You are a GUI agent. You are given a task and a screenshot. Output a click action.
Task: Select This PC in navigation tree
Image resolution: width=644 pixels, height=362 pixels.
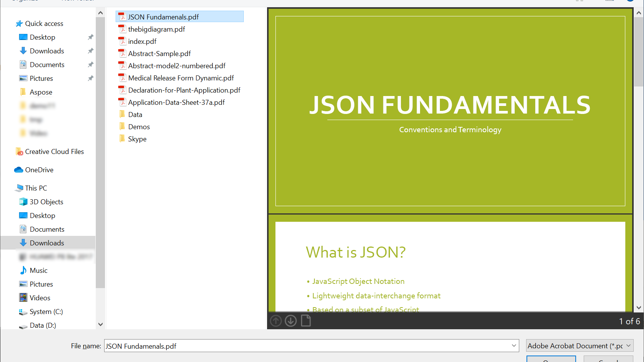tap(36, 188)
